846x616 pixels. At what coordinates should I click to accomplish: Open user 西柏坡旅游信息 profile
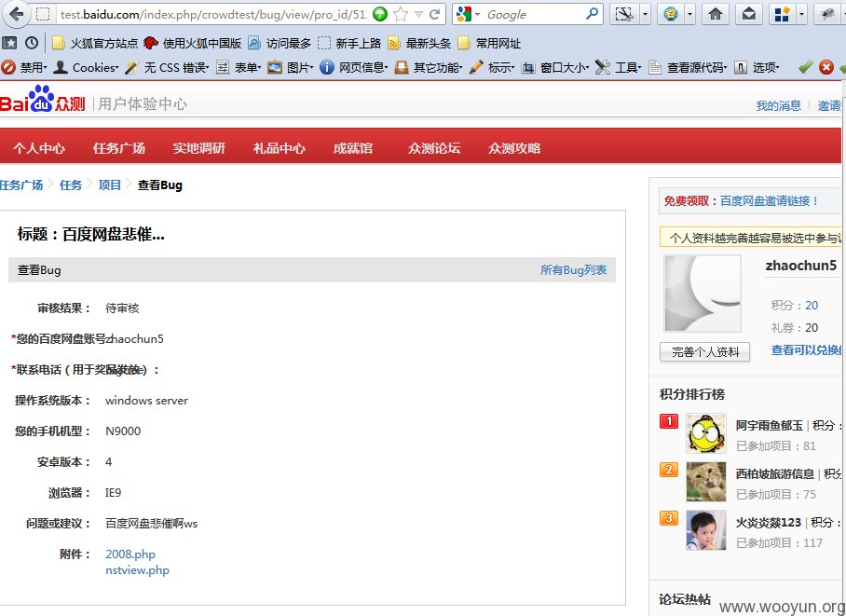point(775,474)
